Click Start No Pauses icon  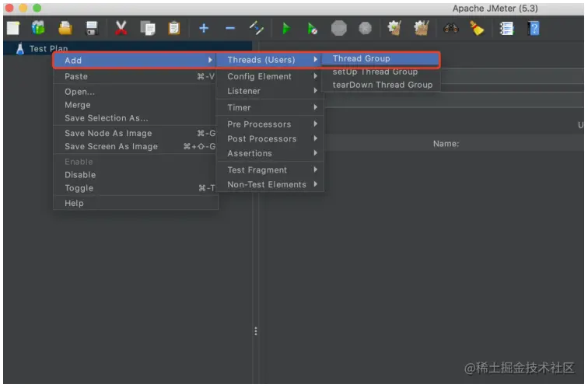click(312, 29)
